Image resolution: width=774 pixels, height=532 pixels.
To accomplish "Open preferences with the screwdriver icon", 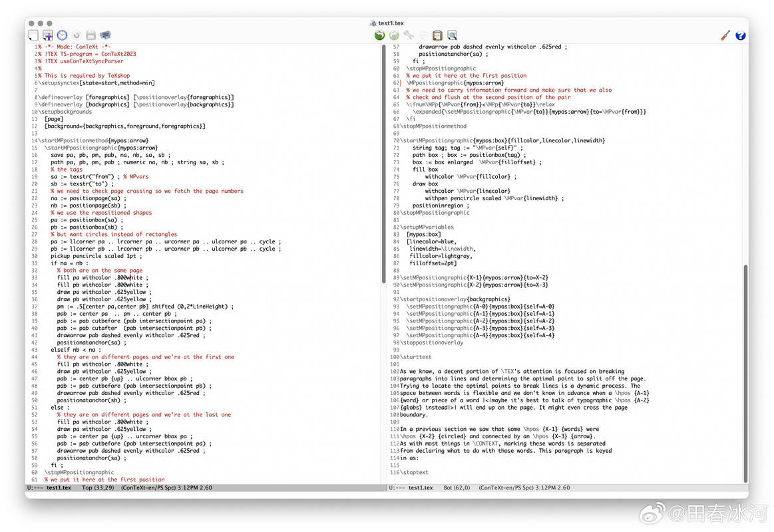I will click(x=725, y=35).
